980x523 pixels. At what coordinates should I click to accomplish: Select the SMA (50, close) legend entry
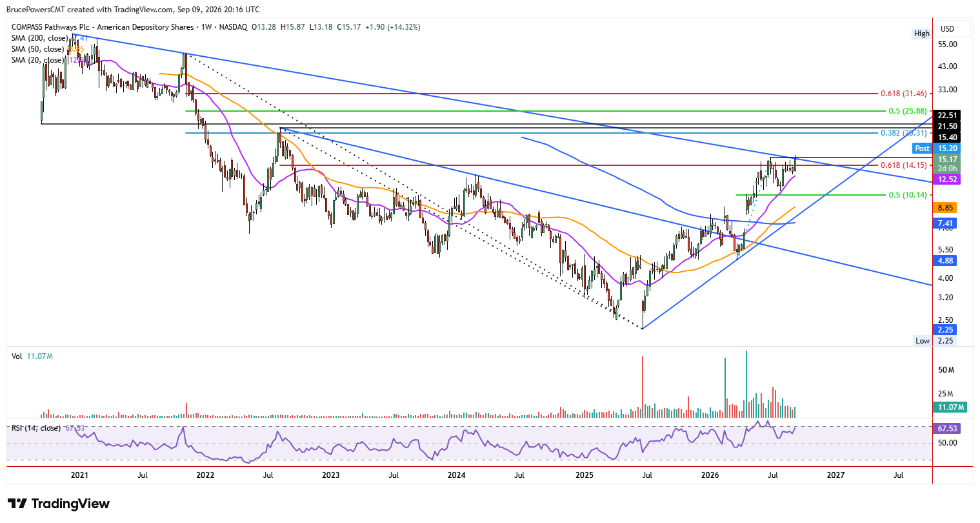pos(37,49)
